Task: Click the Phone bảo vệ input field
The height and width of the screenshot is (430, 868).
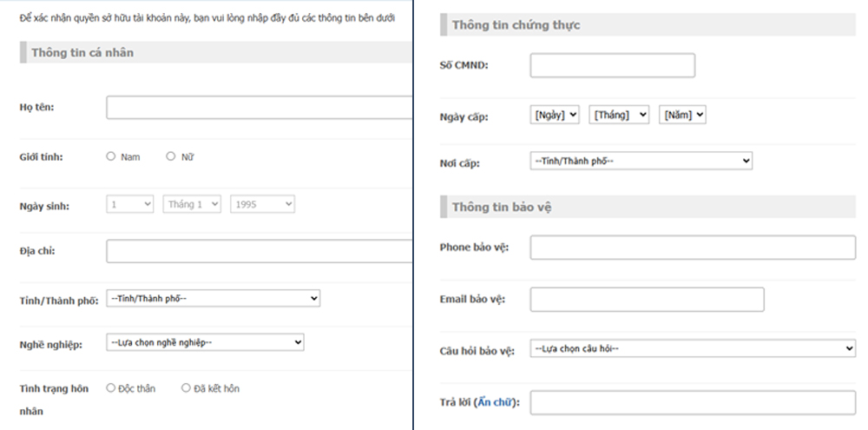Action: [x=692, y=248]
